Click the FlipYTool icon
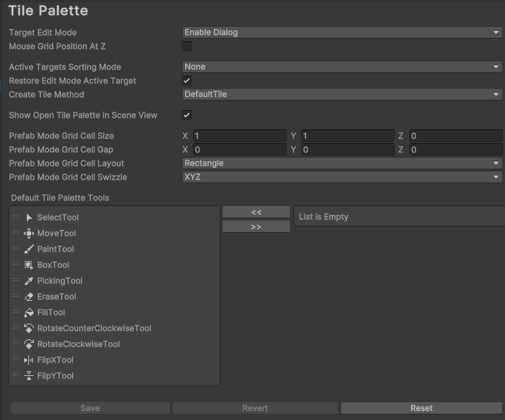This screenshot has width=505, height=420. 29,375
